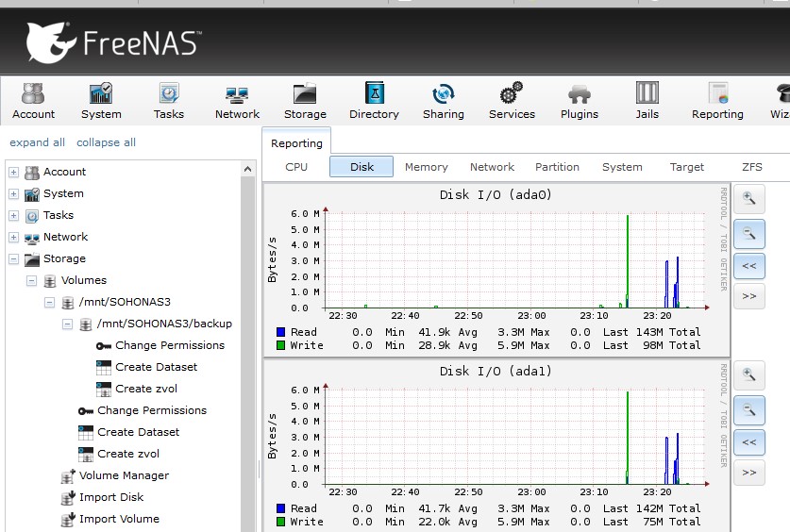Screen dimensions: 790x532
Task: Click Volume Manager icon in tree
Action: (x=68, y=475)
